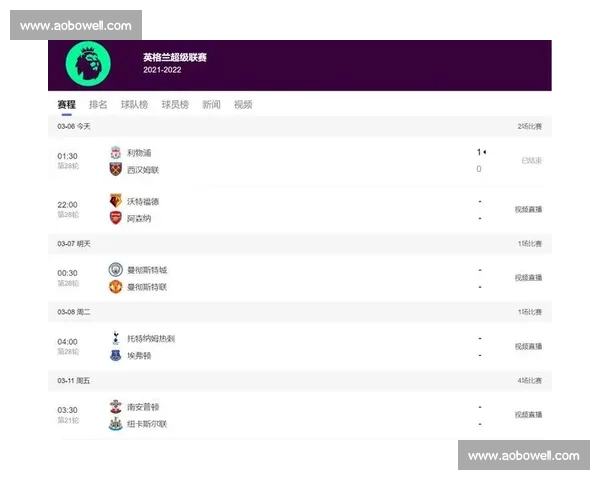This screenshot has height=480, width=600.
Task: Switch to the 球员榜 tab
Action: pos(175,104)
